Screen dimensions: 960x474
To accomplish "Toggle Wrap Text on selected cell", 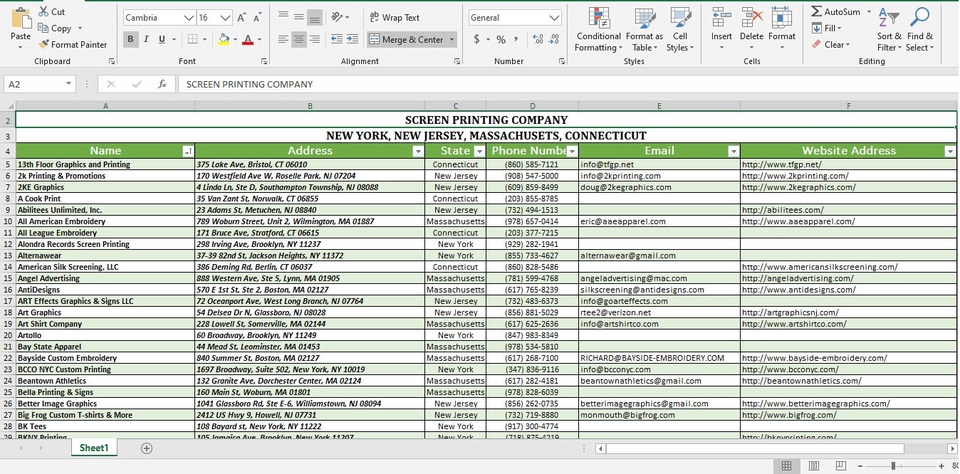I will coord(394,18).
